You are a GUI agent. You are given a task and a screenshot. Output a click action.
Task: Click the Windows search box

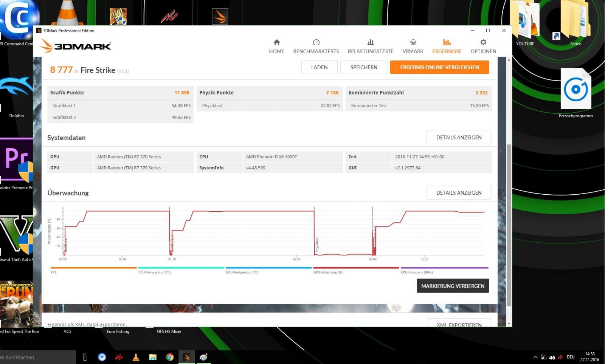pos(38,357)
